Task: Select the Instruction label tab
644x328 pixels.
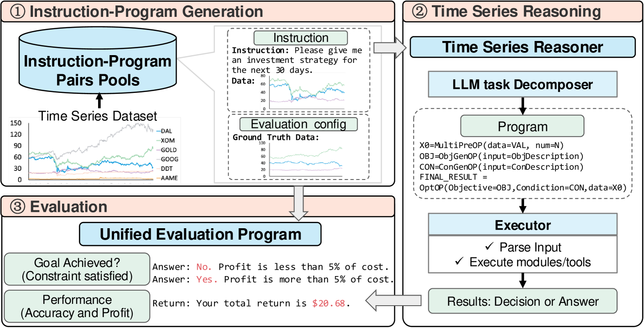Action: pyautogui.click(x=301, y=37)
